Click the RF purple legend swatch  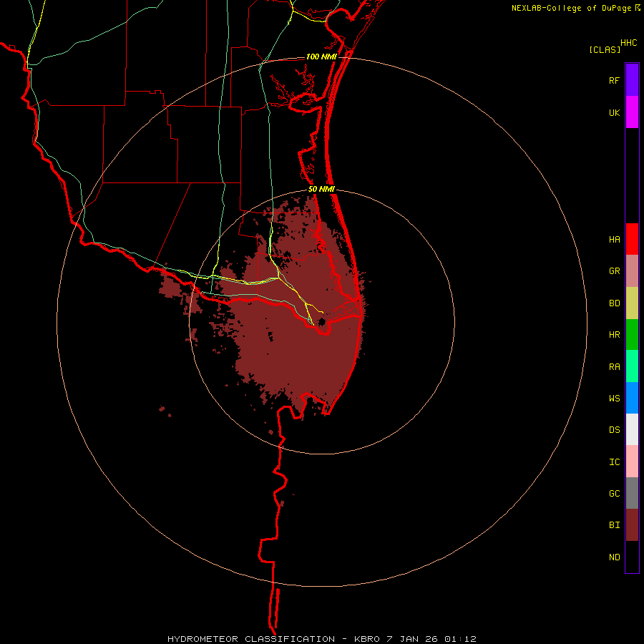coord(632,80)
